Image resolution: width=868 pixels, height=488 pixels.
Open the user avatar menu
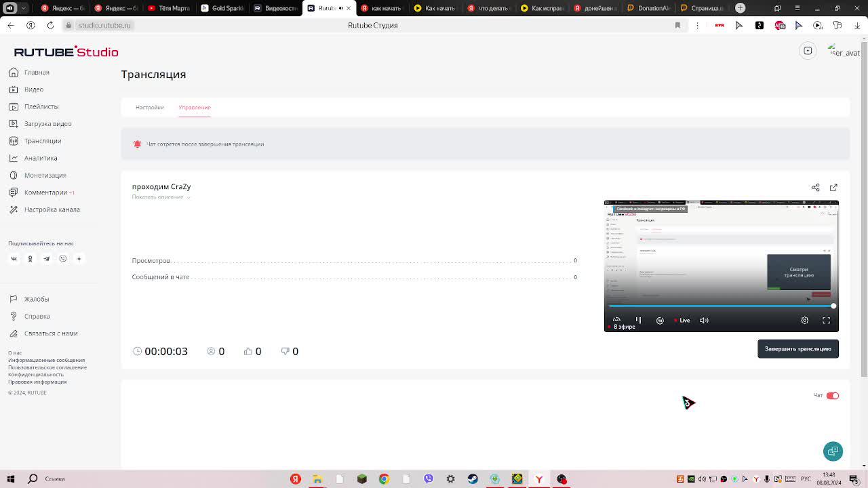tap(844, 52)
